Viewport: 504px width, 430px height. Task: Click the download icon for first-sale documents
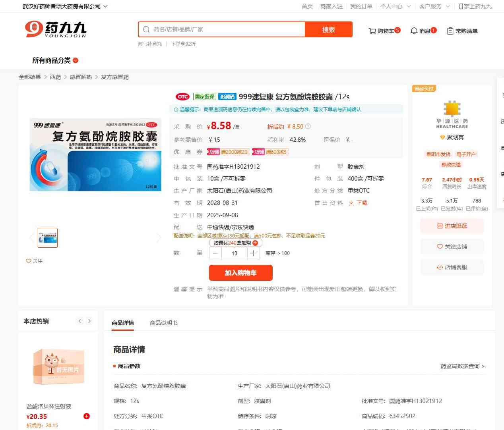351,203
